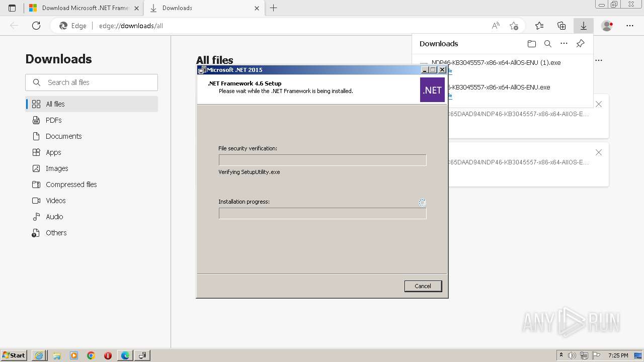Open more options on All files page
This screenshot has height=362, width=644.
pyautogui.click(x=599, y=60)
